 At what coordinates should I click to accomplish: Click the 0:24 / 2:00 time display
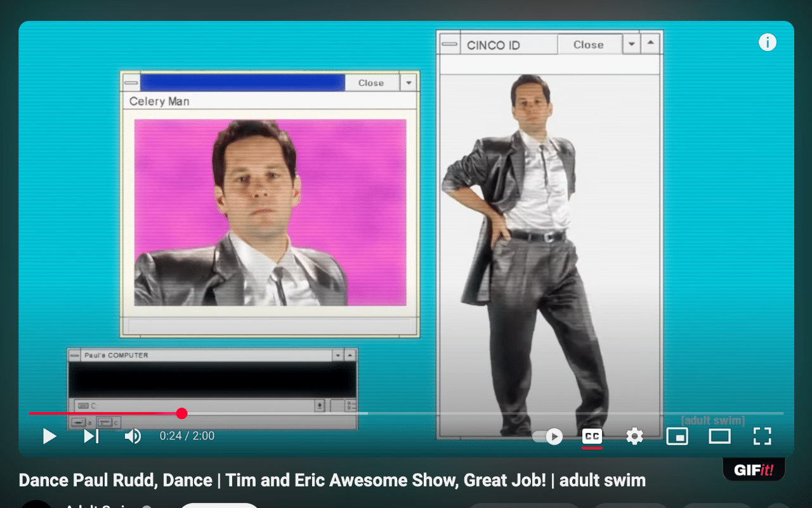pyautogui.click(x=187, y=436)
